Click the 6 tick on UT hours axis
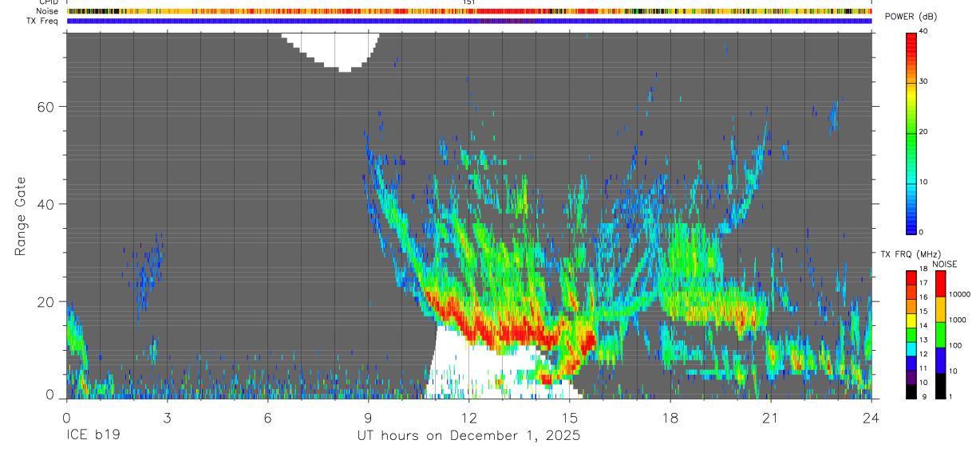Image resolution: width=980 pixels, height=452 pixels. pyautogui.click(x=267, y=417)
